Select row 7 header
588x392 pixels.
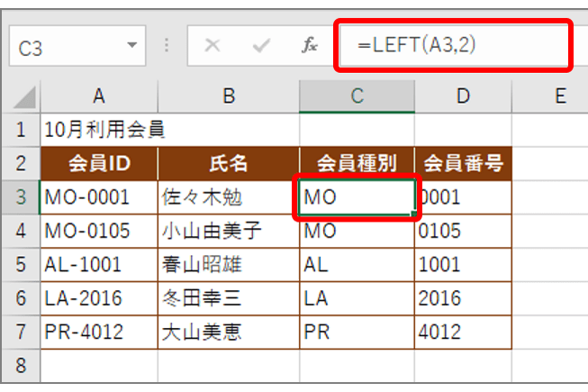click(x=21, y=333)
